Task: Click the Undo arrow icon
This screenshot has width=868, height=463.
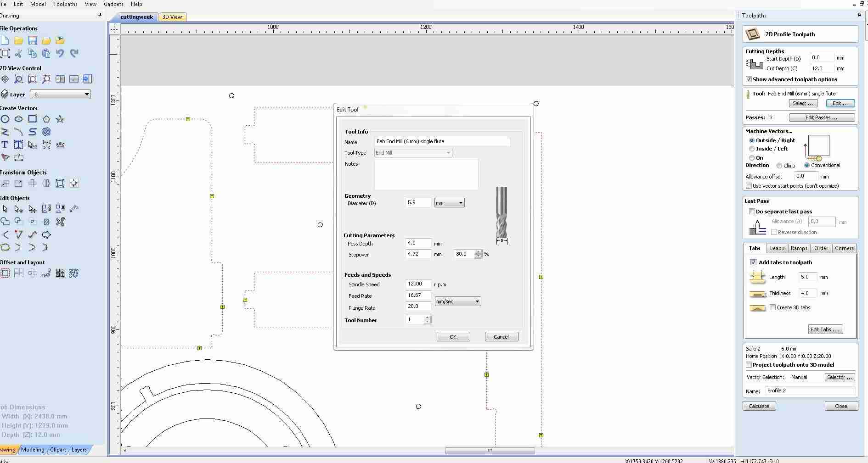Action: click(x=60, y=53)
